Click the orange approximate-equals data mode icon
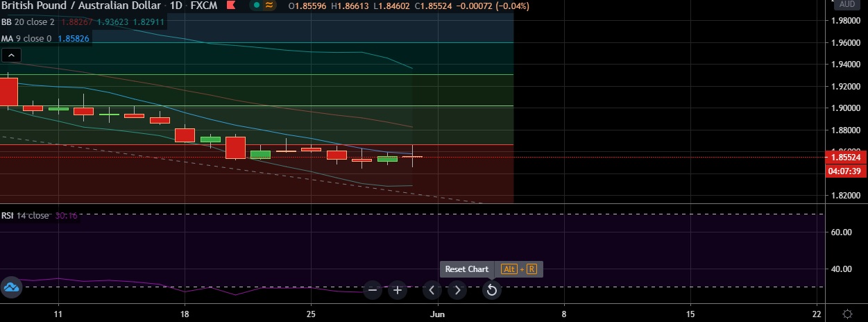The image size is (868, 322). tap(269, 6)
